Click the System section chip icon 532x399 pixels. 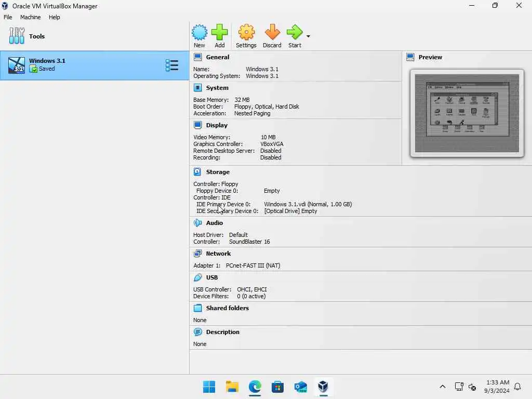tap(198, 88)
